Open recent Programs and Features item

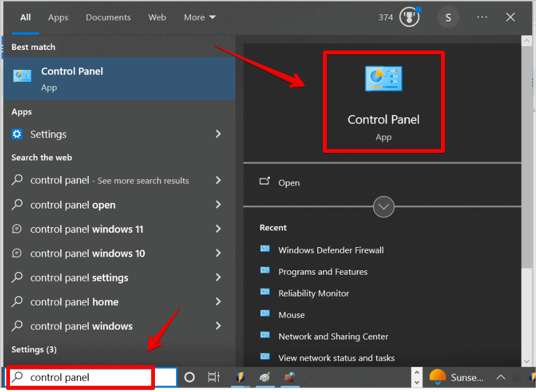coord(323,272)
